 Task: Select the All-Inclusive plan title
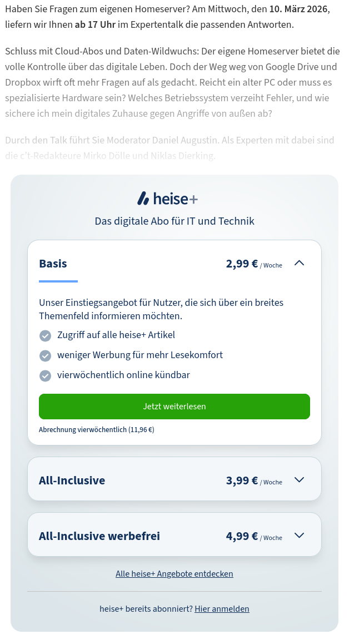tap(72, 480)
